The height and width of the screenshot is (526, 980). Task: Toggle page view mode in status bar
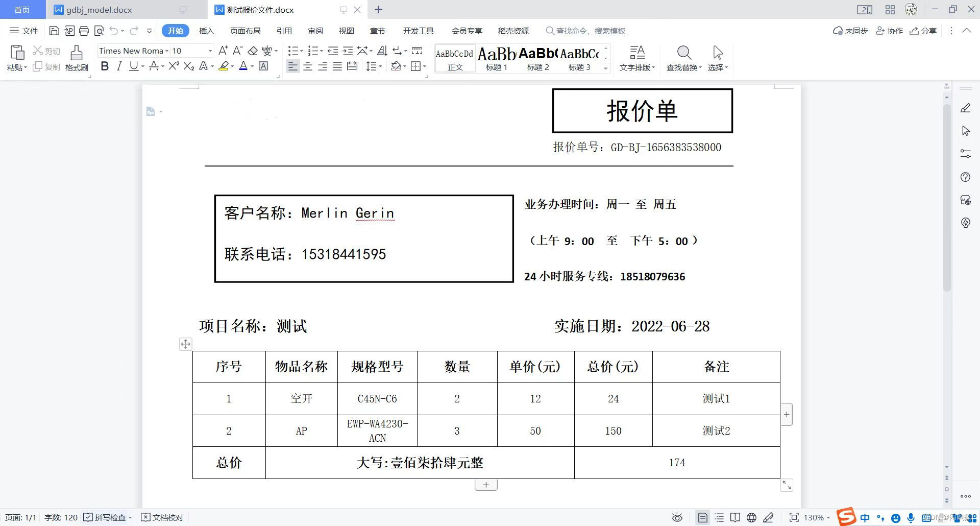pyautogui.click(x=703, y=518)
